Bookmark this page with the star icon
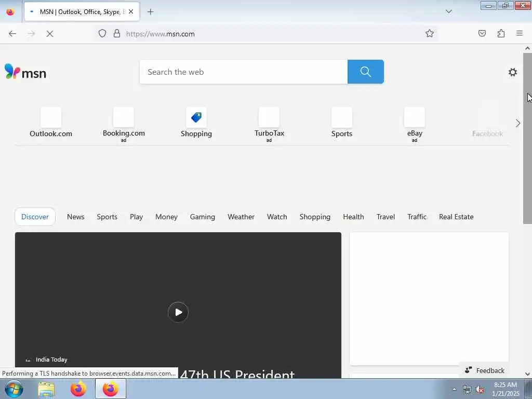The width and height of the screenshot is (532, 399). pyautogui.click(x=430, y=33)
